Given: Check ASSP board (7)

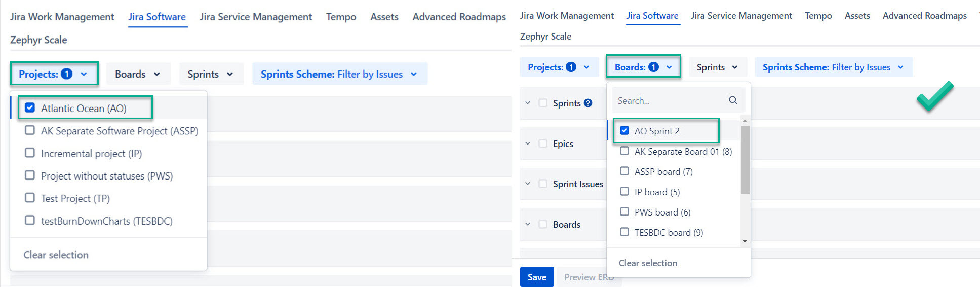Looking at the screenshot, I should [624, 171].
